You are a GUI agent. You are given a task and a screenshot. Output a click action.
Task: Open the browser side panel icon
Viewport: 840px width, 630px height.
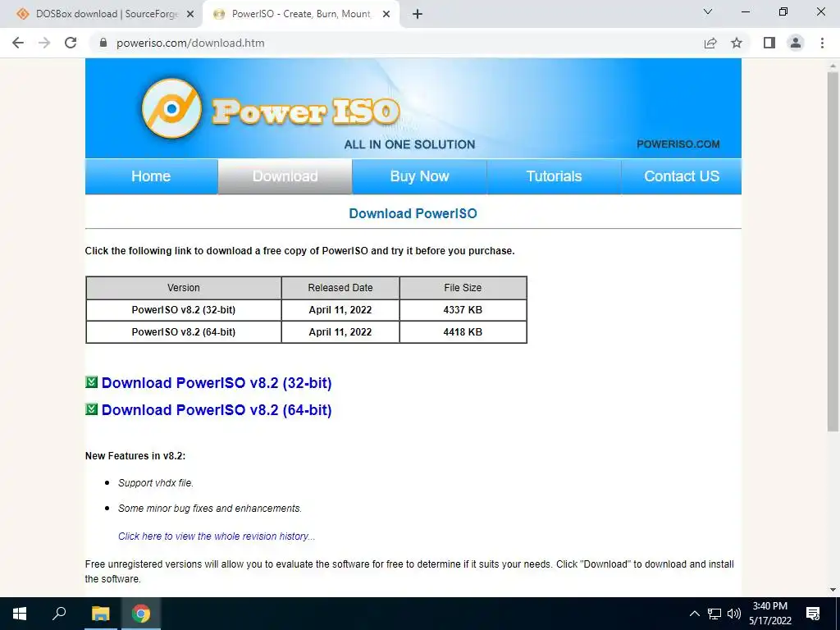coord(769,43)
